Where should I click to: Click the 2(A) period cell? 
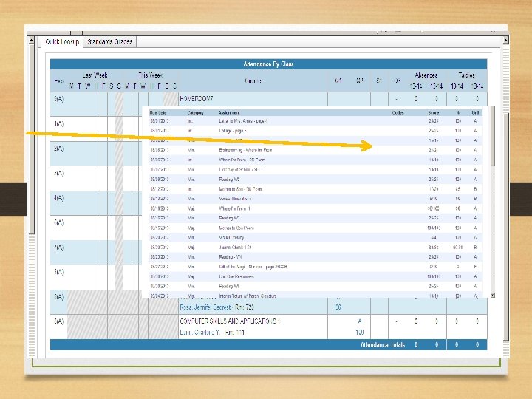58,149
